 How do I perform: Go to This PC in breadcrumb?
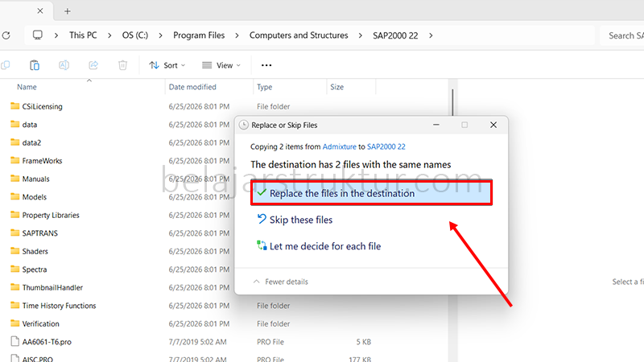pyautogui.click(x=83, y=35)
